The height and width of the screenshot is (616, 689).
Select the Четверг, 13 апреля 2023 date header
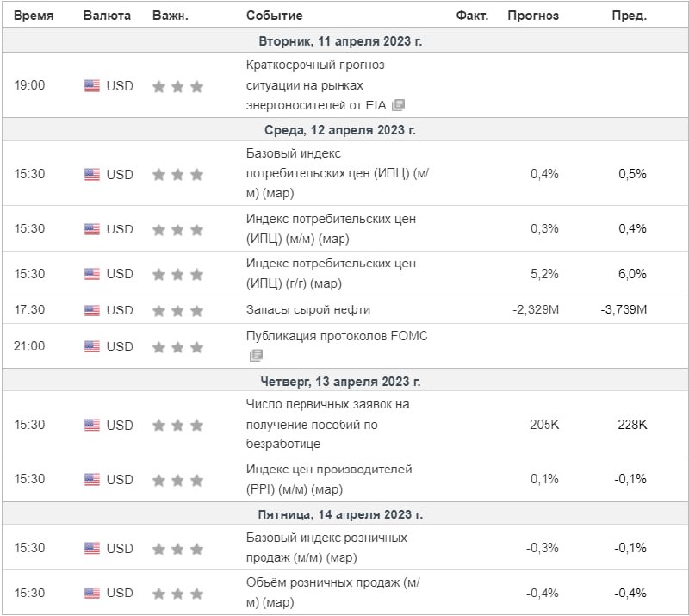[x=340, y=381]
